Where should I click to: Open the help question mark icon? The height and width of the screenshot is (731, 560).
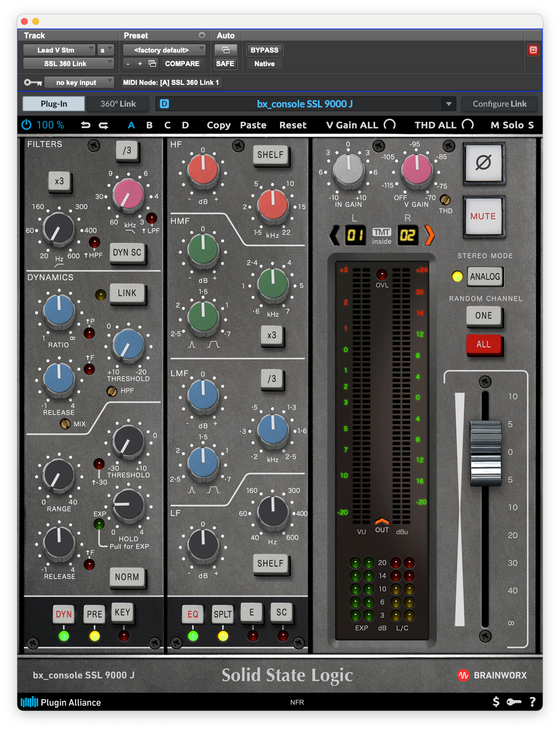532,702
